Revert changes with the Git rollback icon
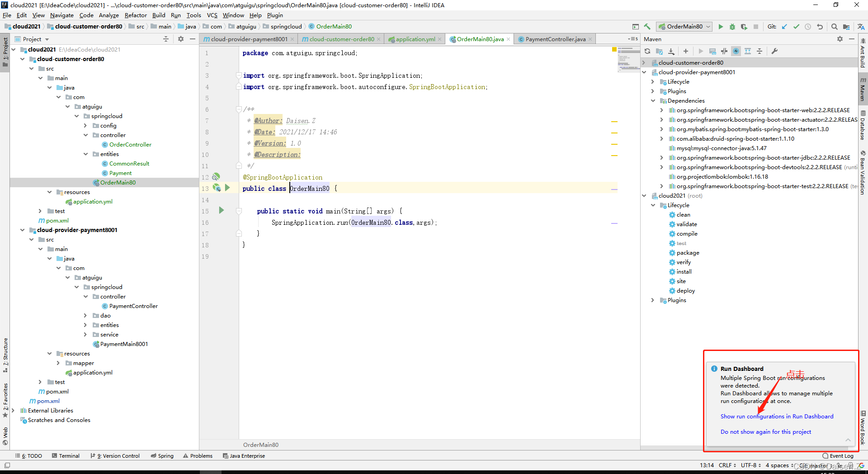The height and width of the screenshot is (474, 868). click(820, 27)
